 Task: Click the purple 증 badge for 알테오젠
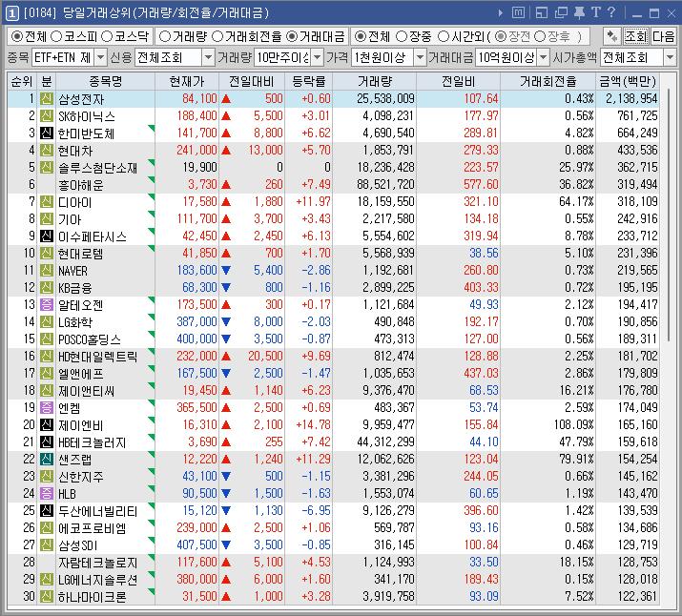click(x=47, y=305)
